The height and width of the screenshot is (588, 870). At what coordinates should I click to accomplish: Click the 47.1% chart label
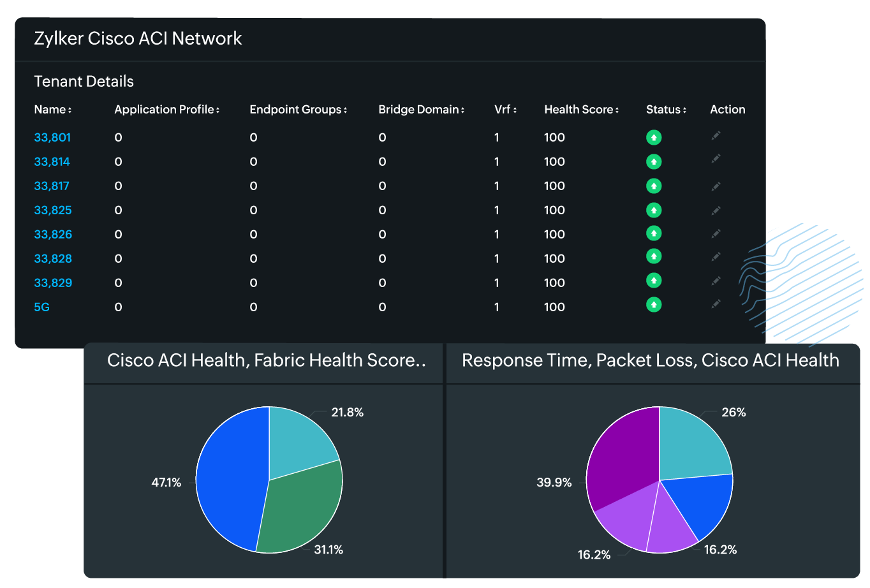[166, 483]
